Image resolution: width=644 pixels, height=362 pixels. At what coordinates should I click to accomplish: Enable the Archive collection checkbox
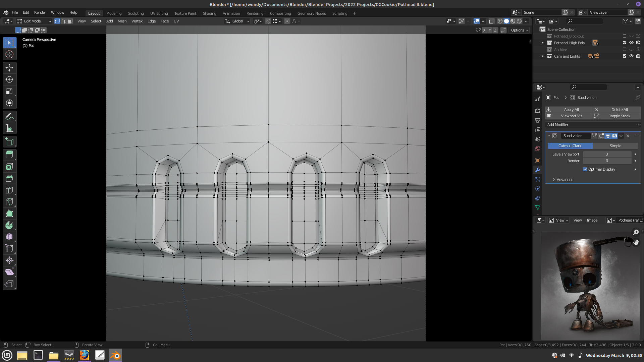tap(624, 49)
